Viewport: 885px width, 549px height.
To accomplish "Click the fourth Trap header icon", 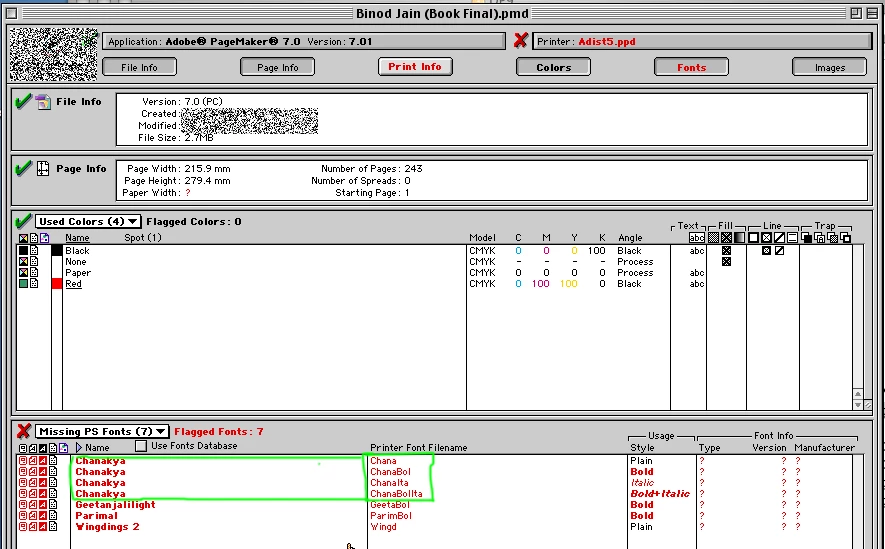I will point(845,238).
